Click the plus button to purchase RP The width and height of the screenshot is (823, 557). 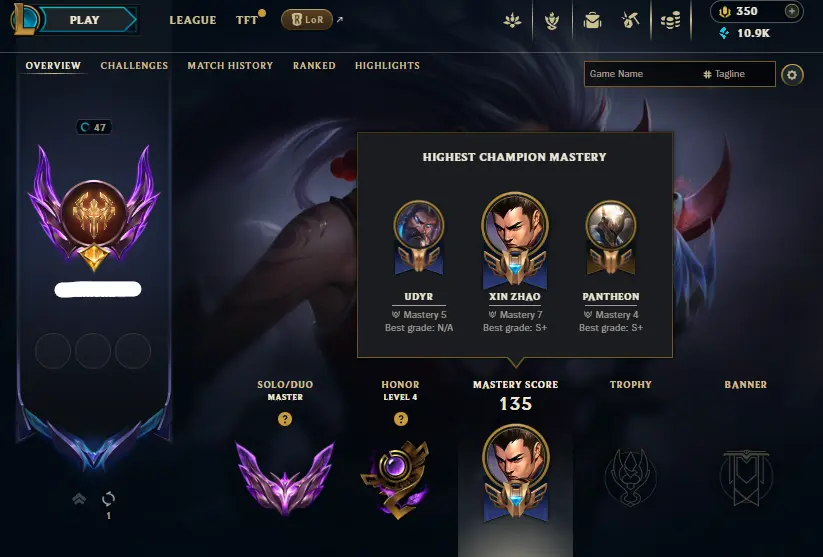(x=792, y=11)
